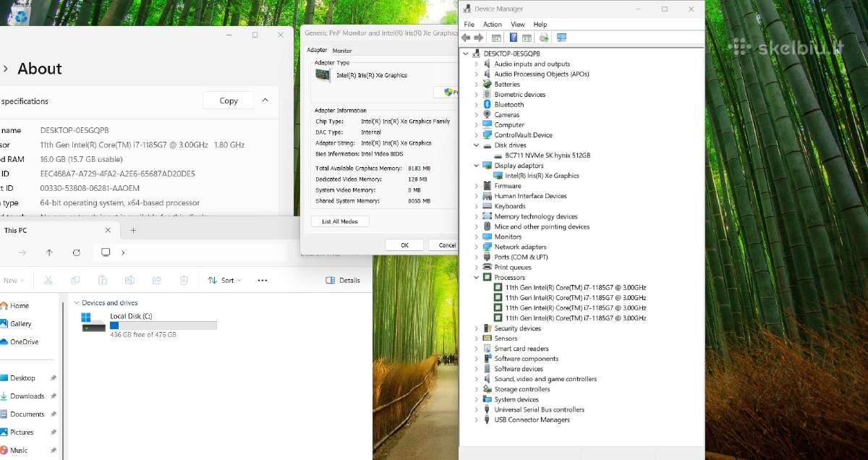
Task: Add a new tab in File Explorer
Action: pos(133,231)
